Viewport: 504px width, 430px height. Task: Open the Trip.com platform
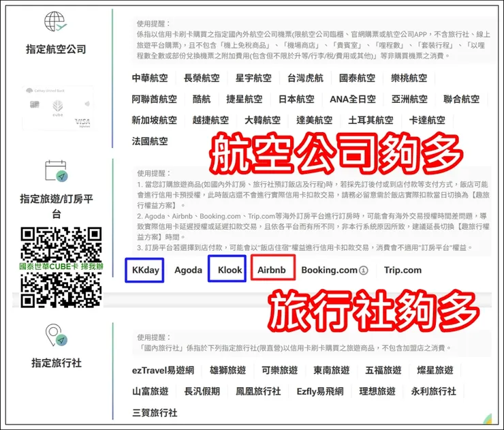click(403, 270)
